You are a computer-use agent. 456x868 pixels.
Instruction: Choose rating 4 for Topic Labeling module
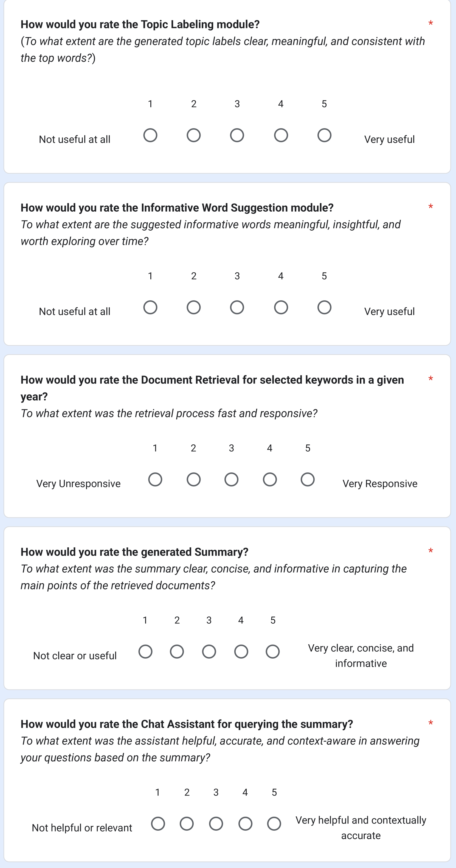(281, 135)
